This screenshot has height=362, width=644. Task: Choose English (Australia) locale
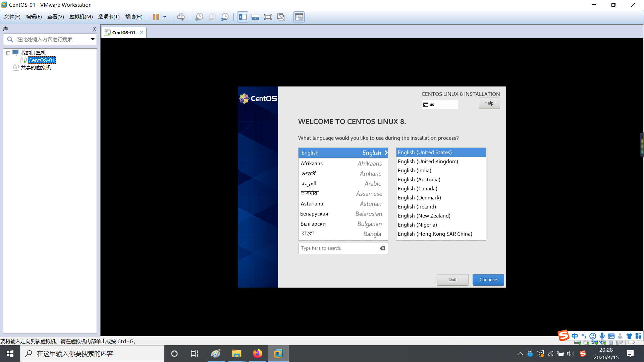pyautogui.click(x=441, y=180)
